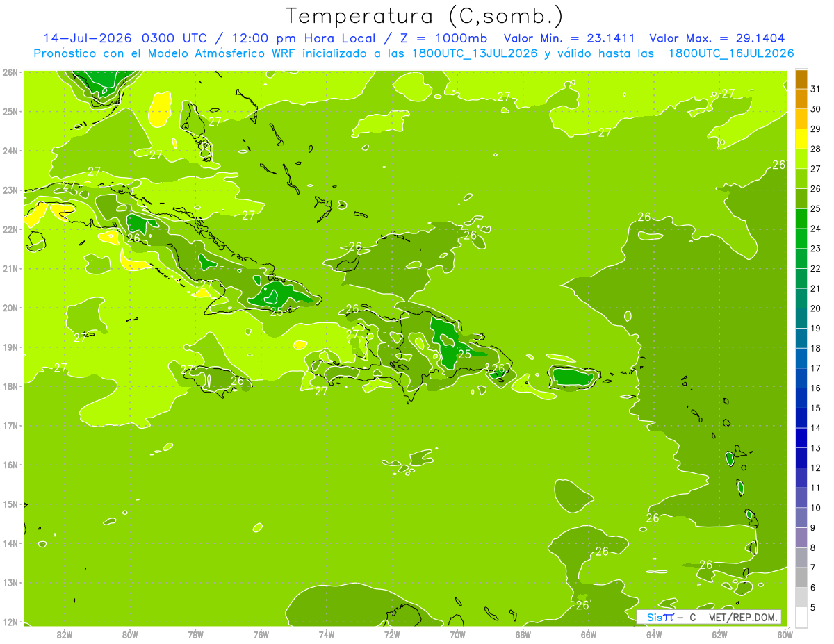The image size is (834, 644).
Task: Click longitude axis label '64W'
Action: pos(654,634)
